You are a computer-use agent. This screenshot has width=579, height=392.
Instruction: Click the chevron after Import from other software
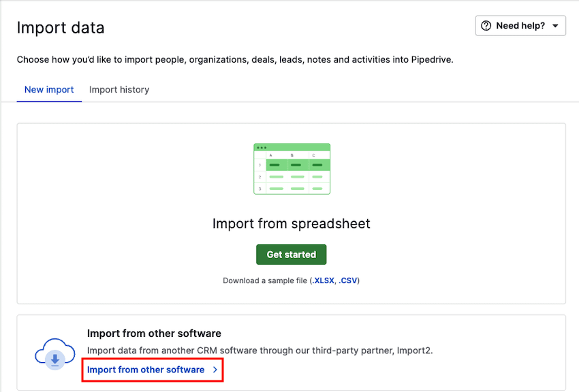point(215,370)
